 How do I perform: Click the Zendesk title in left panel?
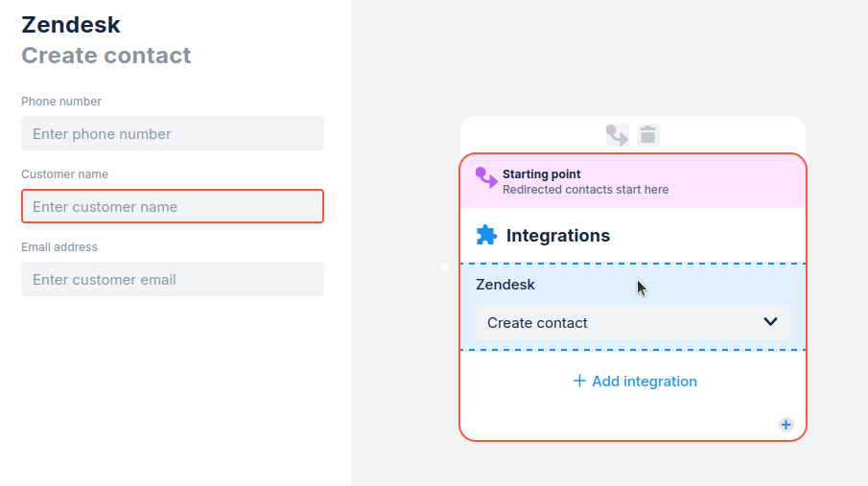coord(71,25)
